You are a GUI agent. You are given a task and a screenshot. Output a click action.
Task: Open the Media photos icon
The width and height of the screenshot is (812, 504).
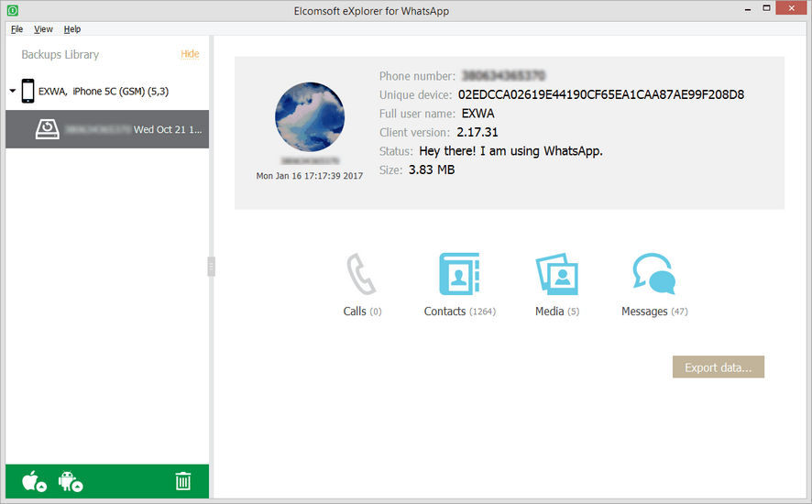click(556, 273)
